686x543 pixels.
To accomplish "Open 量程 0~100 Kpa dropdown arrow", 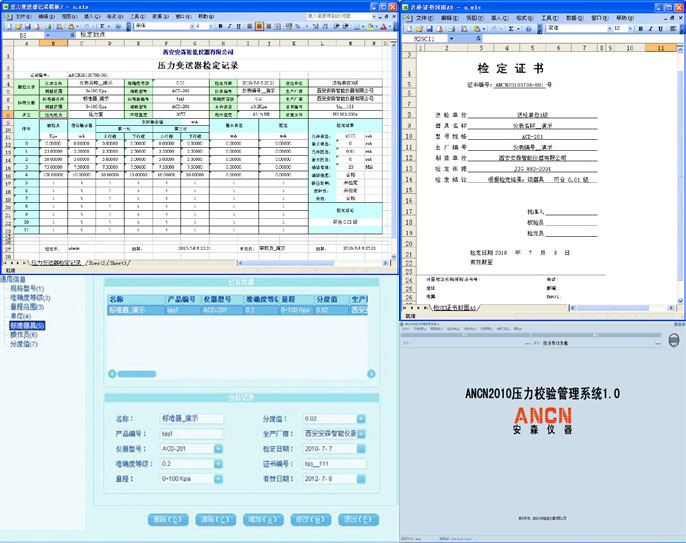I will point(218,479).
